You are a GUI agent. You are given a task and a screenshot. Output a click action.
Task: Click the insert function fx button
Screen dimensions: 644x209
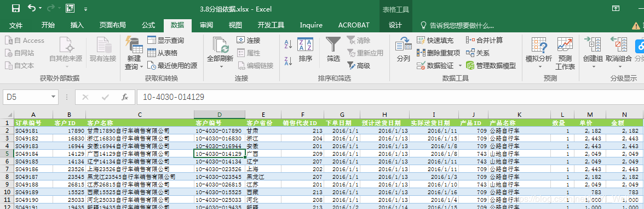(x=125, y=97)
